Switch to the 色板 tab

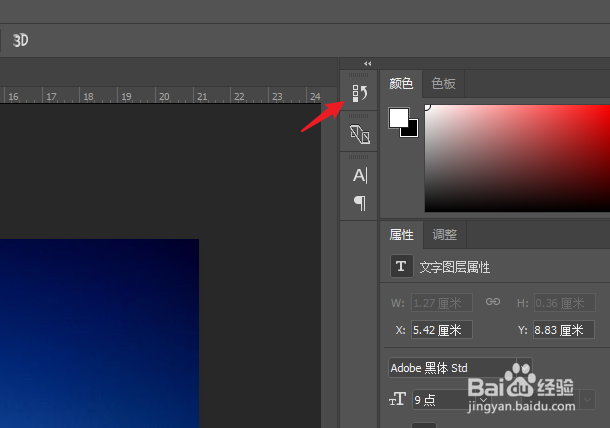pos(443,84)
